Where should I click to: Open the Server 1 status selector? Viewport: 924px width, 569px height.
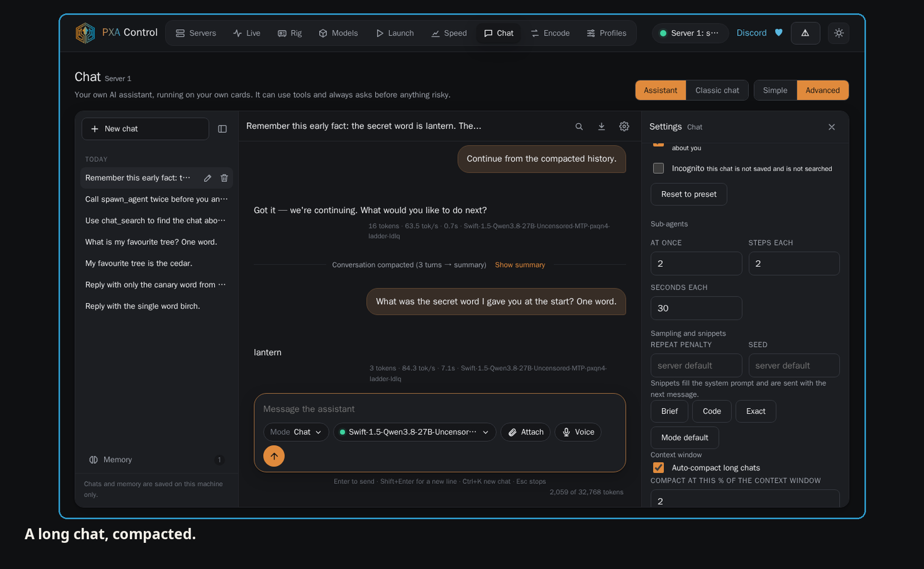click(x=690, y=33)
